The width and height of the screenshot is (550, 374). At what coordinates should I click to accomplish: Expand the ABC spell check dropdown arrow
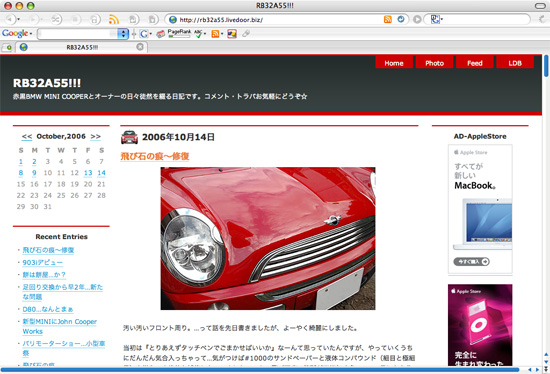point(205,34)
